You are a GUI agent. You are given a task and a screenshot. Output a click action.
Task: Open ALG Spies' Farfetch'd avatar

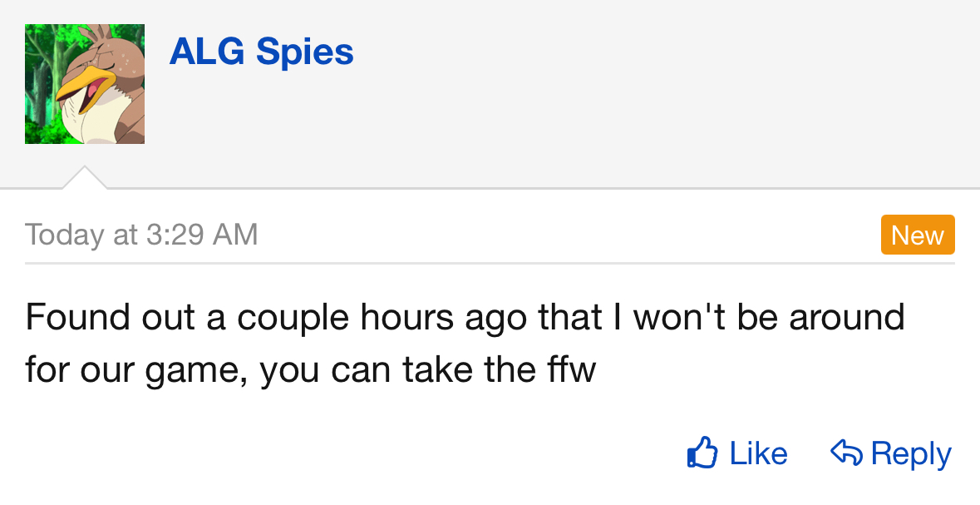85,84
